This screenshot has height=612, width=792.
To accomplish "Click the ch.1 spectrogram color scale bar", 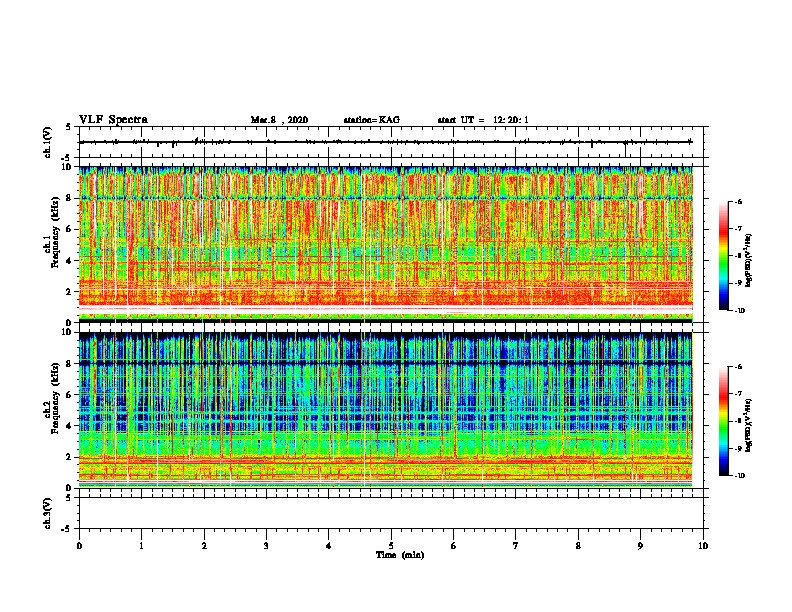I will click(723, 256).
